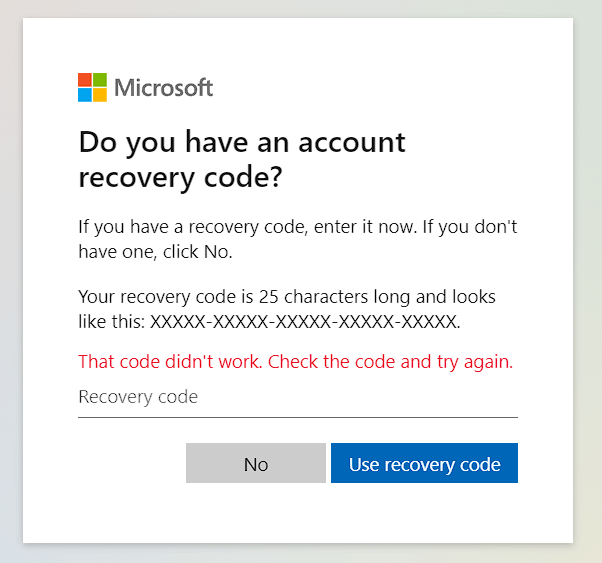Click the underline beneath the Recovery code field

pos(297,416)
